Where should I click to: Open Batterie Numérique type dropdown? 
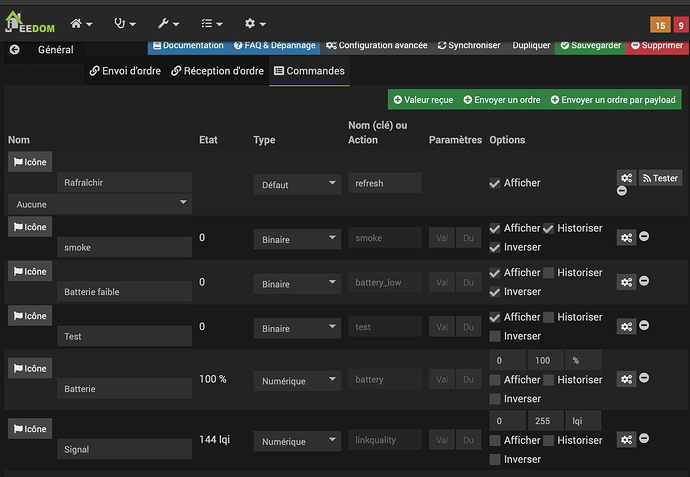(x=297, y=381)
